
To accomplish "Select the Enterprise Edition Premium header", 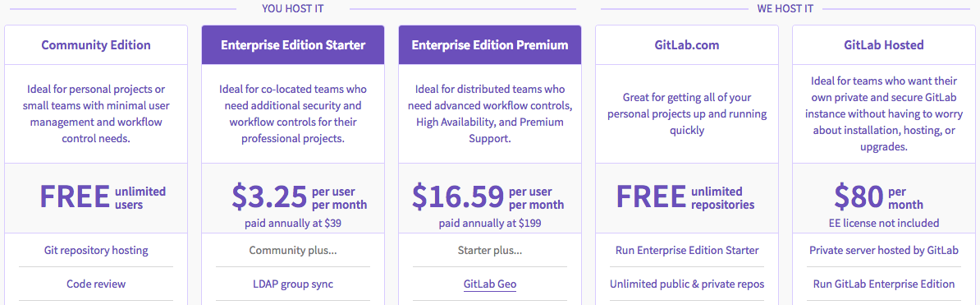I will (x=489, y=45).
